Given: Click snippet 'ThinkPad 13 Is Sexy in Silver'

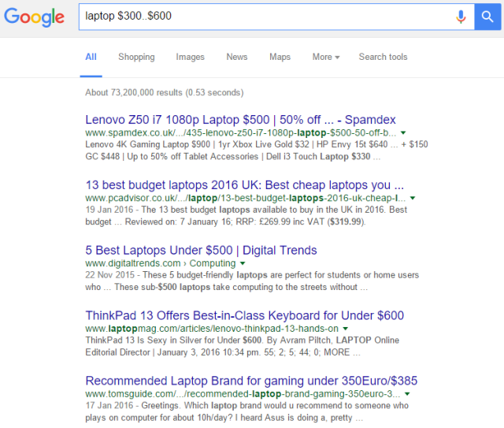Looking at the screenshot, I should tap(242, 346).
